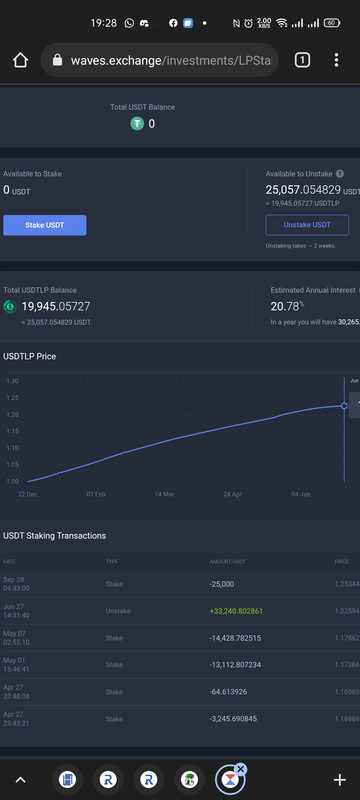Click the 1.25344 price in Sep 28 row

347,584
